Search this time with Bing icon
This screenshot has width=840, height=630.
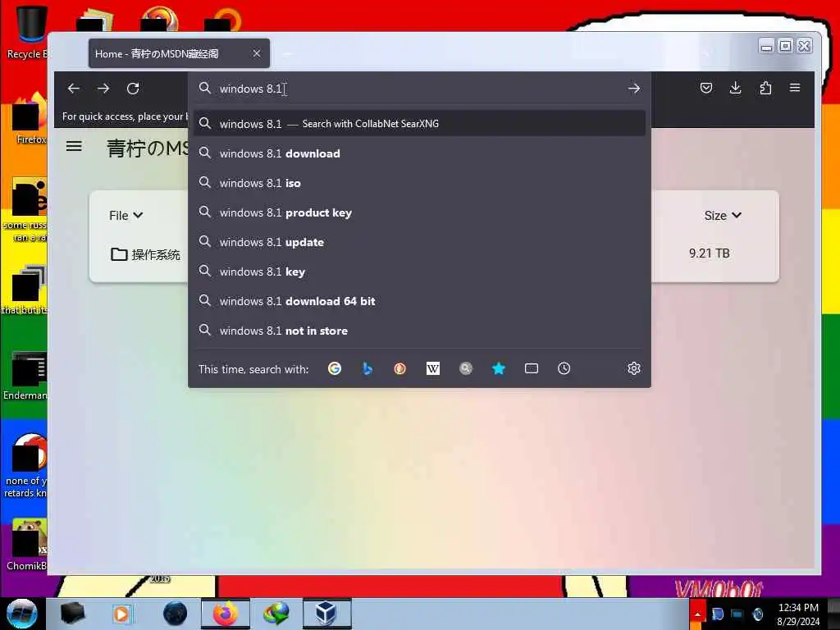[367, 368]
